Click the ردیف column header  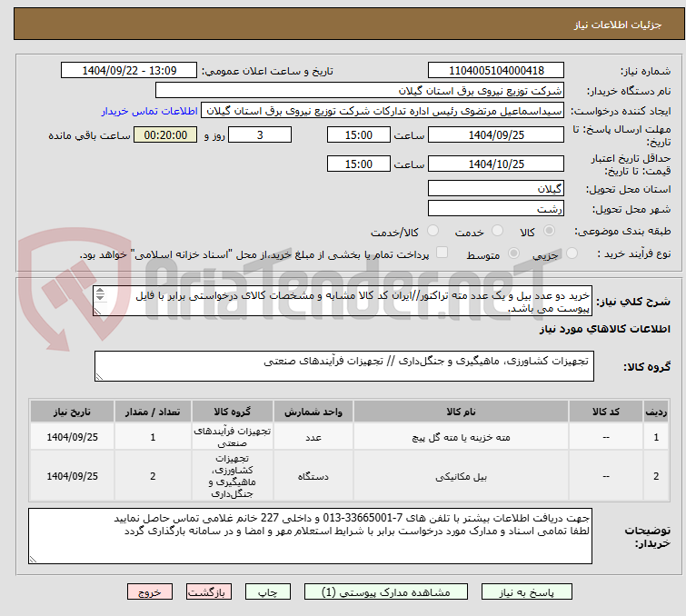point(656,412)
